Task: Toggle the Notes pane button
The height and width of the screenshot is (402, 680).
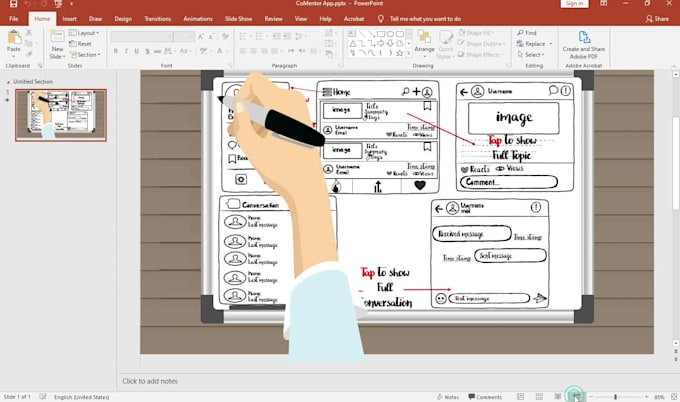Action: click(448, 397)
